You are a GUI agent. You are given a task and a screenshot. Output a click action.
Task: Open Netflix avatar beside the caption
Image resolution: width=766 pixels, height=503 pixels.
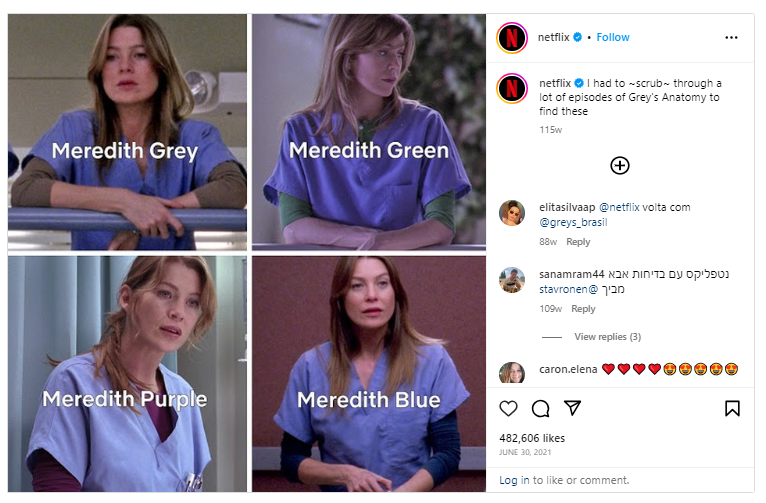[511, 88]
